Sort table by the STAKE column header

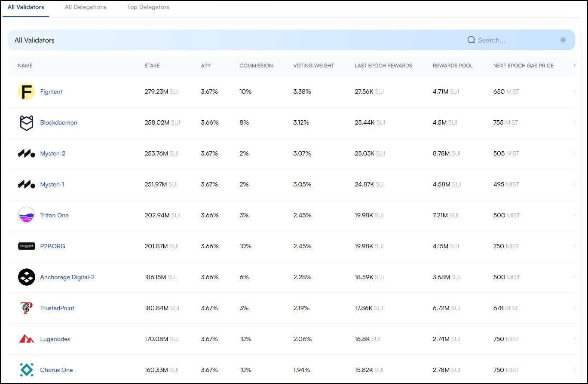152,66
